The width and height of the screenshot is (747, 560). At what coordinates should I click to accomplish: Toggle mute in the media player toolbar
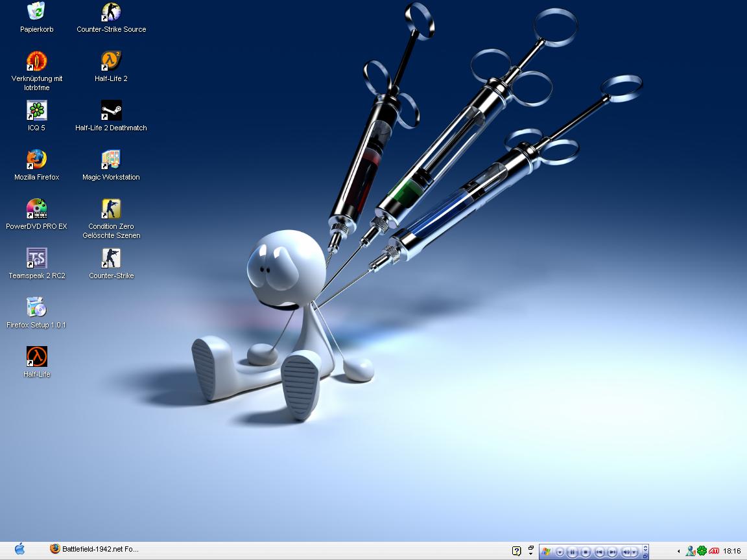(626, 552)
